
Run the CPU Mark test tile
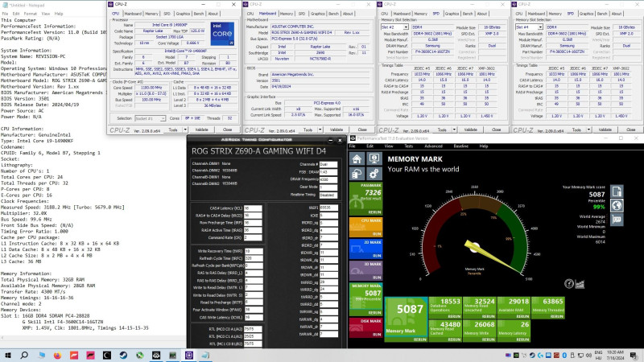click(365, 227)
